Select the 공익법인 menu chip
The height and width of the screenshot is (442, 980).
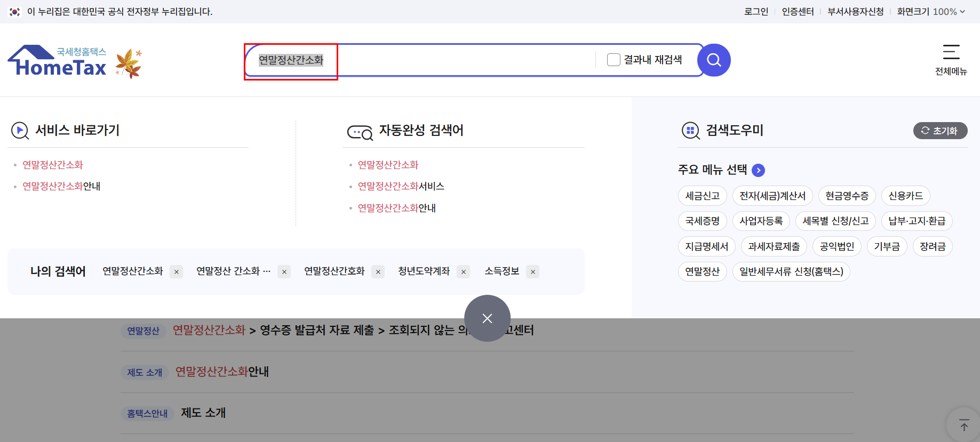coord(836,246)
